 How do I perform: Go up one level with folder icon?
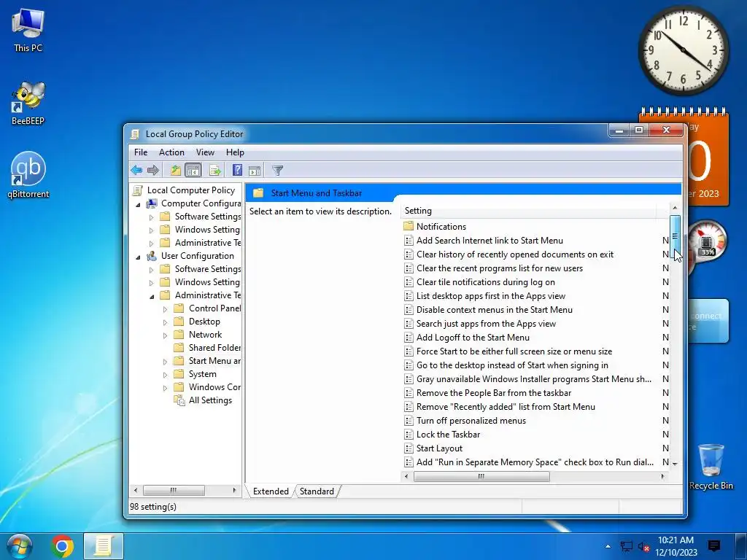[x=176, y=170]
